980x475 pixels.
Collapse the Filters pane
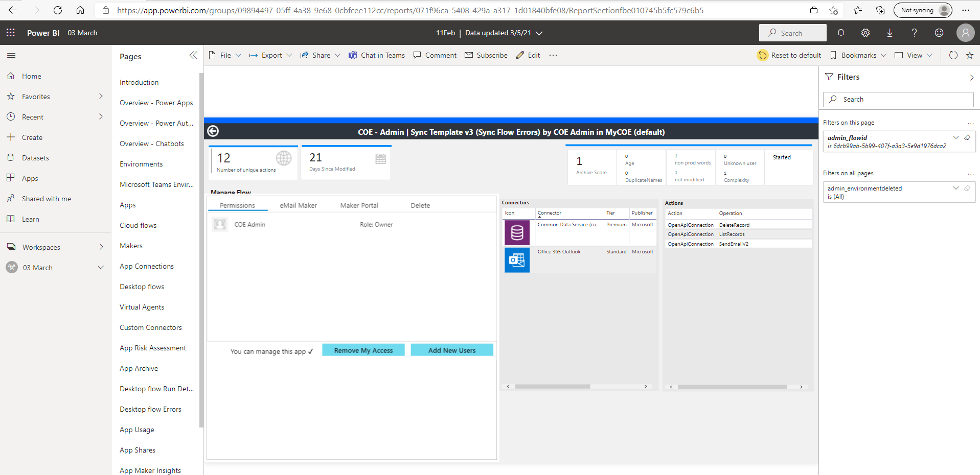tap(972, 77)
